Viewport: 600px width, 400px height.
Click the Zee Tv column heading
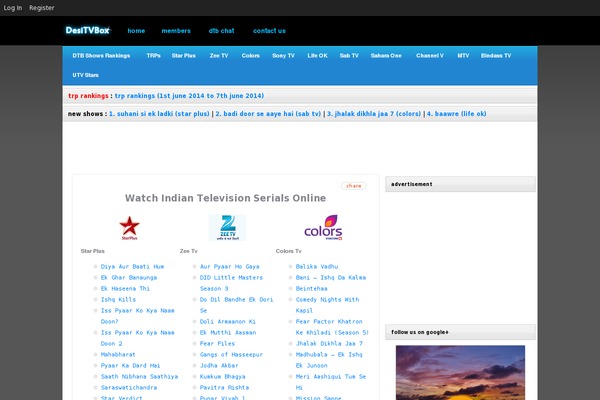click(x=189, y=251)
